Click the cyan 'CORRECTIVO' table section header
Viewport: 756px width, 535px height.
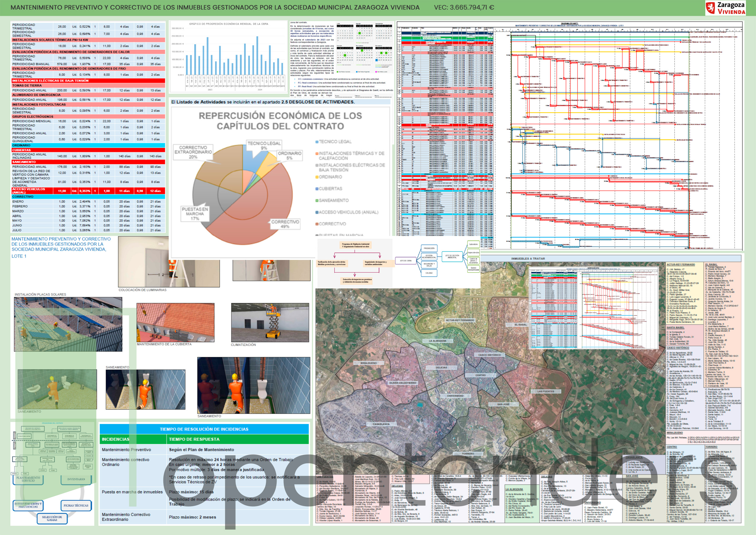click(x=88, y=197)
